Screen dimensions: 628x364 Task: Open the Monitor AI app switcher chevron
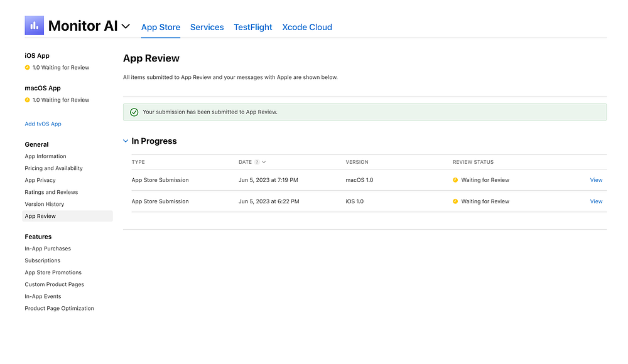coord(126,26)
